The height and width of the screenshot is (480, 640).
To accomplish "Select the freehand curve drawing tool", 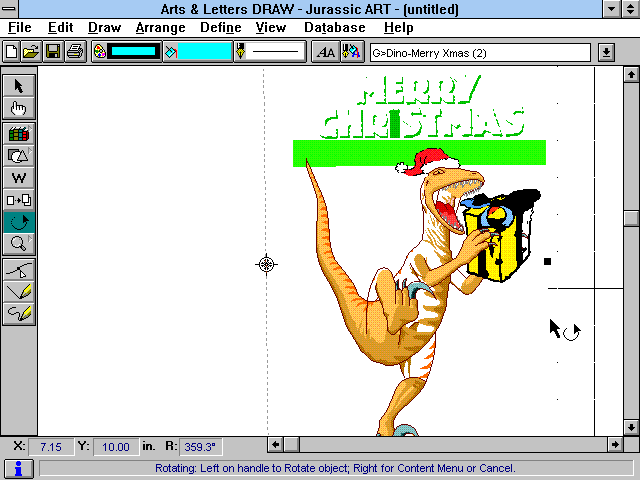I will [x=19, y=313].
